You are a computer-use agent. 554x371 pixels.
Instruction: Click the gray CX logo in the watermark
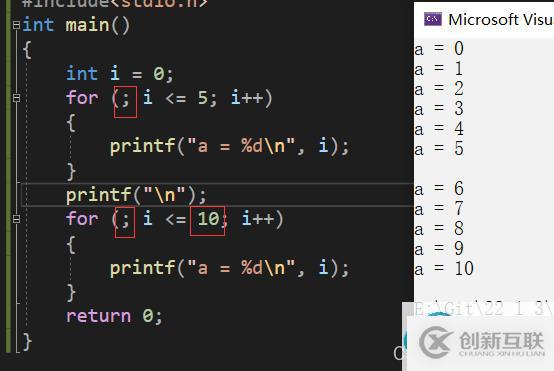(x=436, y=342)
